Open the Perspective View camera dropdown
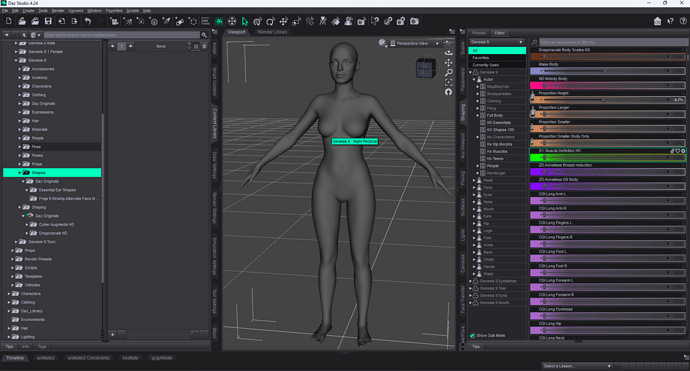The width and height of the screenshot is (690, 371). (415, 43)
